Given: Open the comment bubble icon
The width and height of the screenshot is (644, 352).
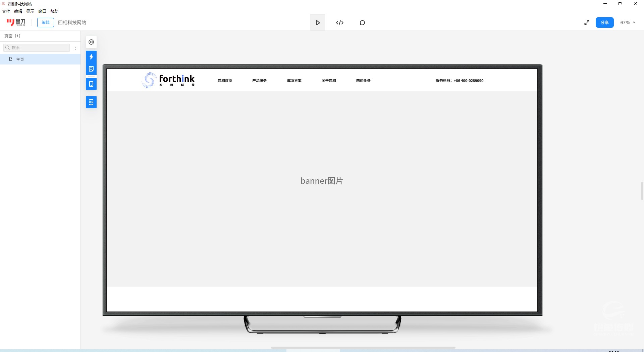Looking at the screenshot, I should (x=362, y=23).
